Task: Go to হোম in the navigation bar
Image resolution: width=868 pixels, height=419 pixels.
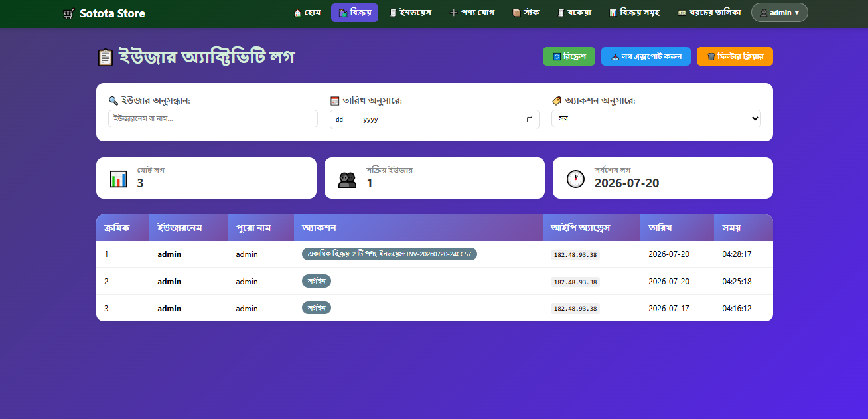Action: click(307, 13)
